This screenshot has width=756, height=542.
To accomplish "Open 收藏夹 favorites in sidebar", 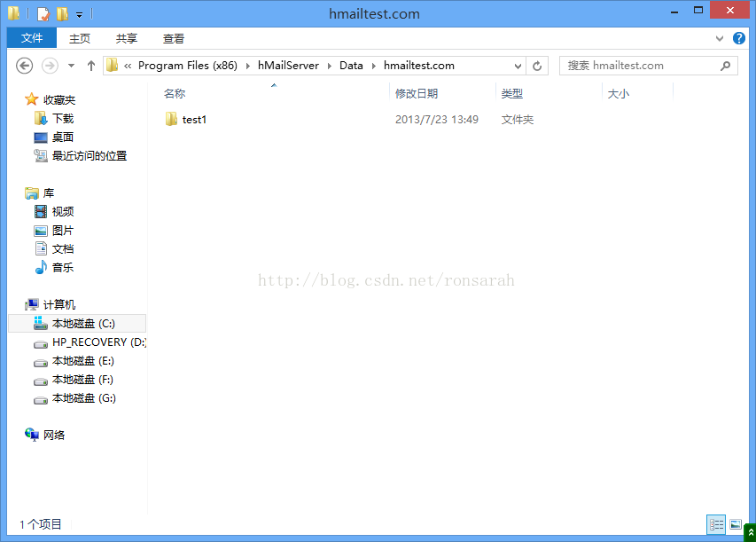I will click(x=59, y=100).
